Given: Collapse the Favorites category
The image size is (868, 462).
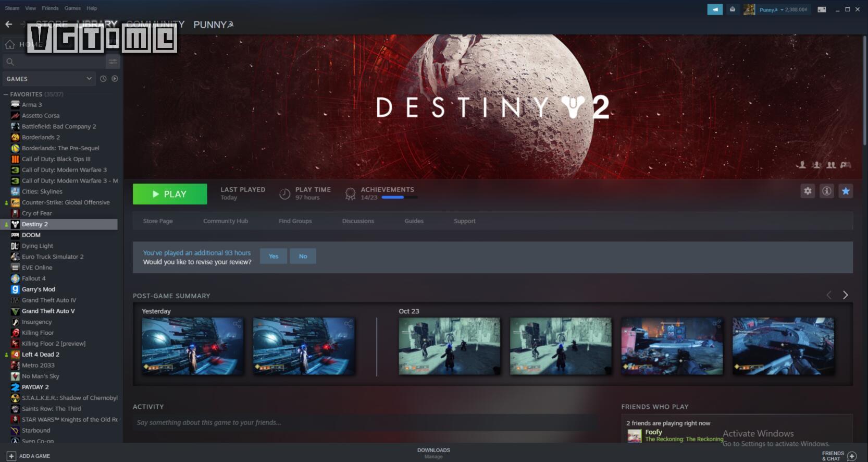Looking at the screenshot, I should [x=6, y=94].
